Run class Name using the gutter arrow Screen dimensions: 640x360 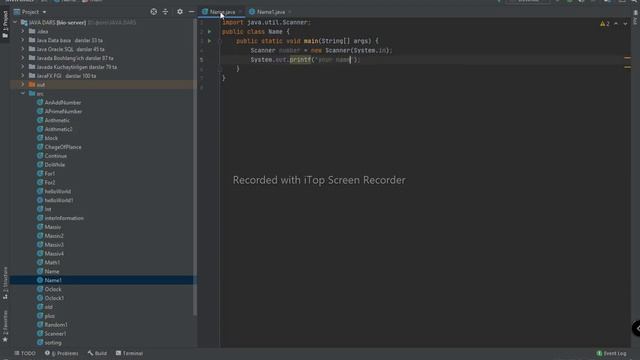pos(209,31)
